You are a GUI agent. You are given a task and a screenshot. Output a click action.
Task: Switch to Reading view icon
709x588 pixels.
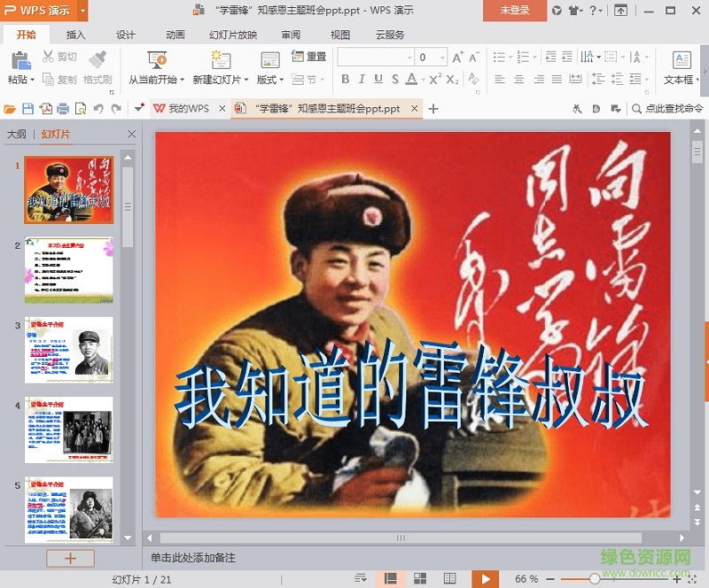click(x=449, y=578)
